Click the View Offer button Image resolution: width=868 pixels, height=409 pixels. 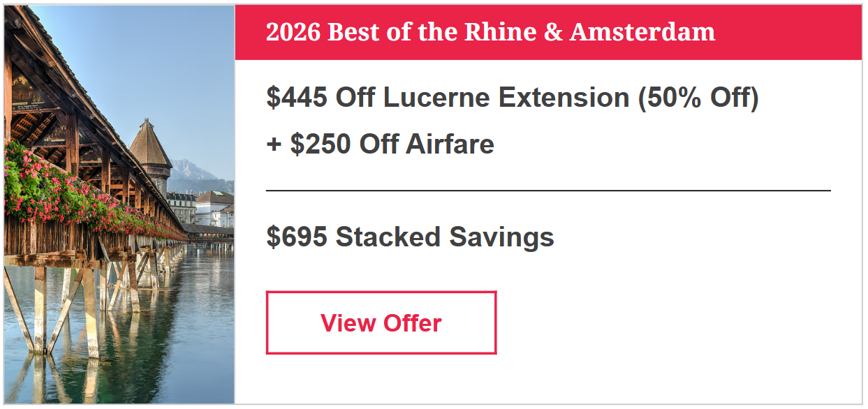pyautogui.click(x=381, y=323)
